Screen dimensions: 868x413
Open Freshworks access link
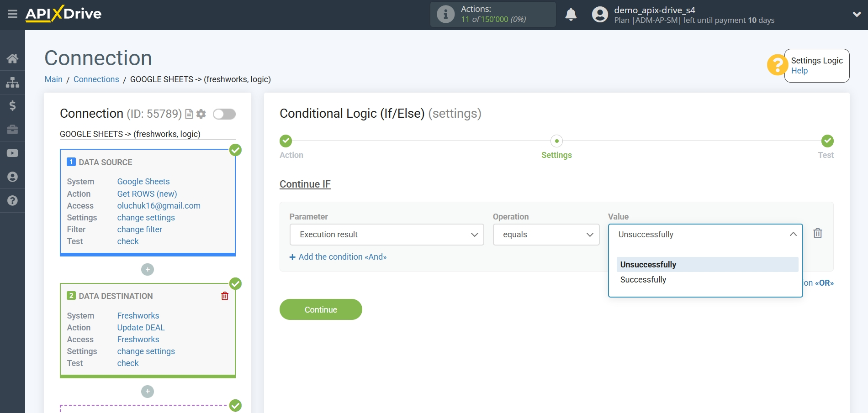pos(138,340)
